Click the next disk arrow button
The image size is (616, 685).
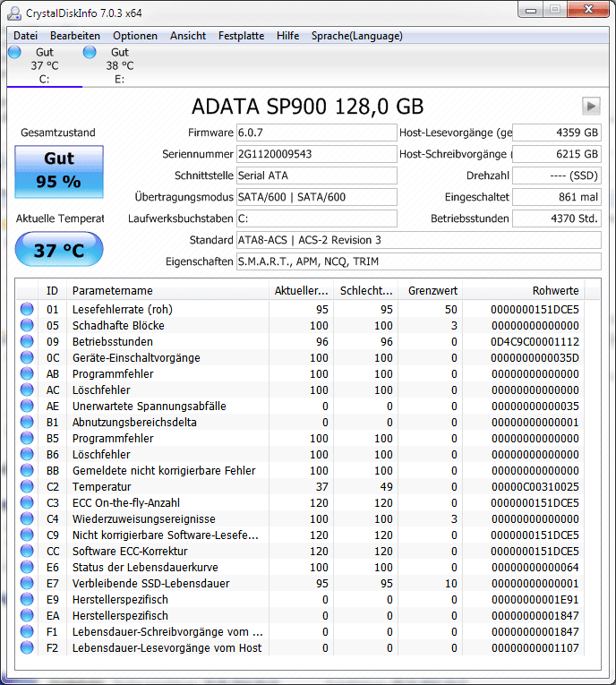point(591,107)
